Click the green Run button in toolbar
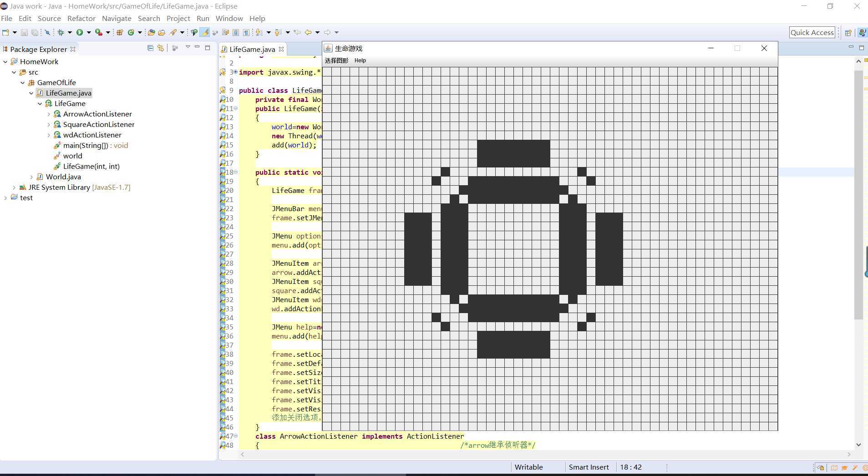 (x=80, y=32)
